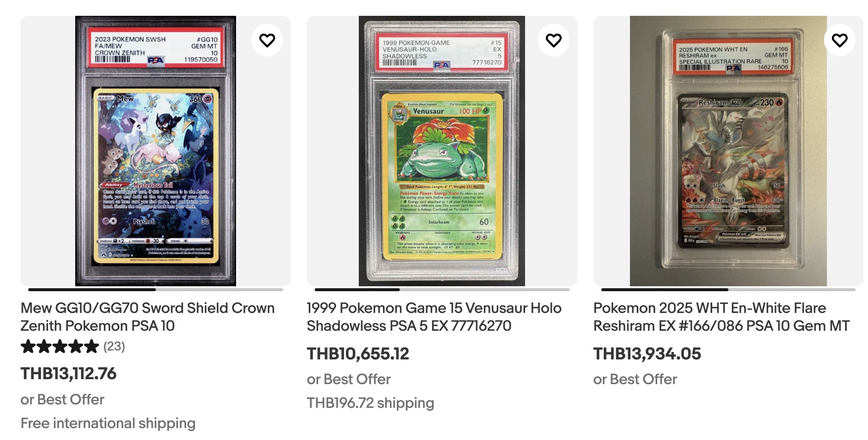Image resolution: width=868 pixels, height=440 pixels.
Task: Click image carousel bar under Mew card
Action: pyautogui.click(x=155, y=290)
